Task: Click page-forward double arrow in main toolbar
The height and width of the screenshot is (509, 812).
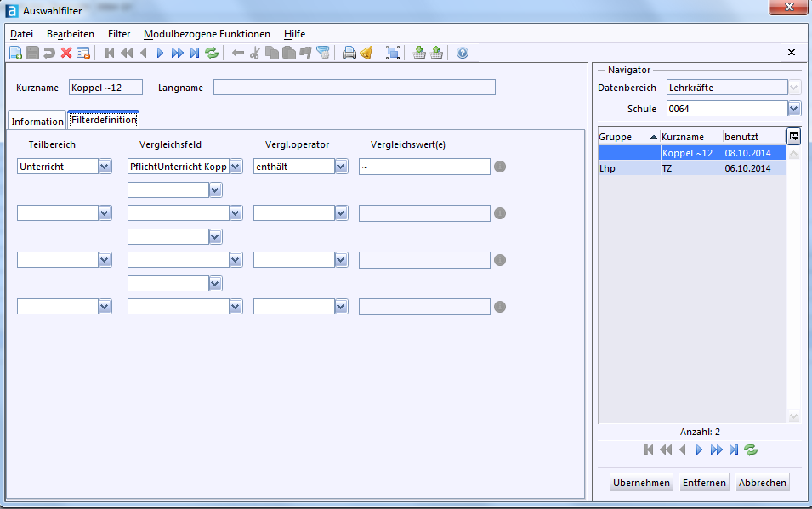Action: click(x=177, y=53)
